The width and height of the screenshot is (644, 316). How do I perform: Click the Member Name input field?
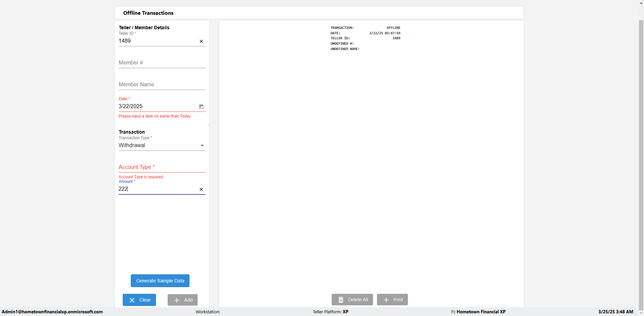[162, 85]
